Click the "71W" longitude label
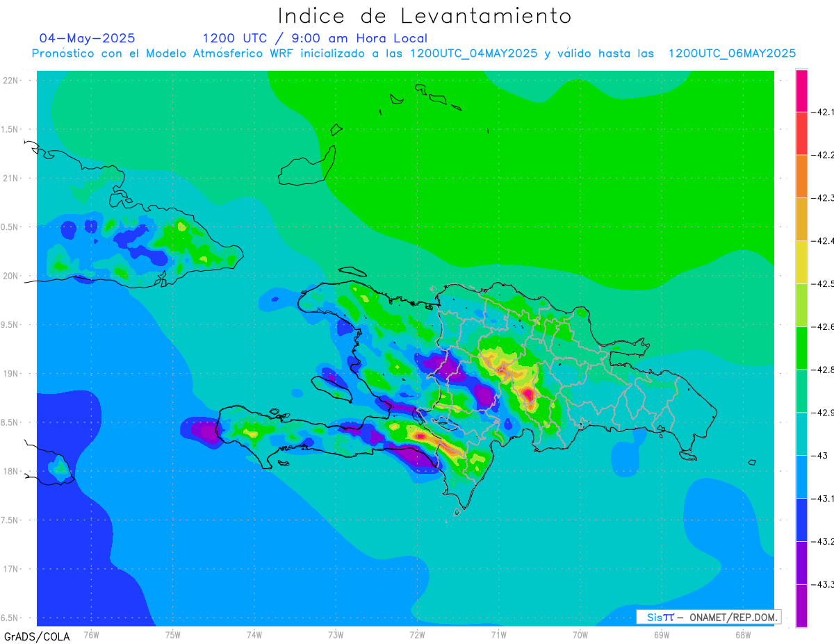This screenshot has width=834, height=644. [x=498, y=635]
